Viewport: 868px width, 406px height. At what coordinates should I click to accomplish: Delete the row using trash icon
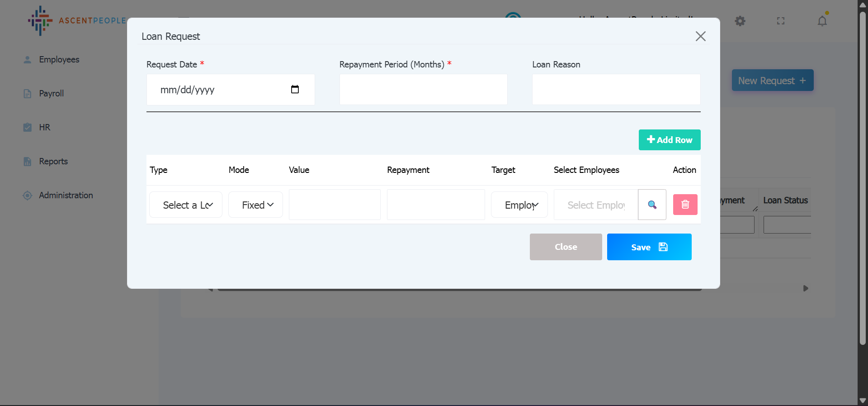[685, 205]
